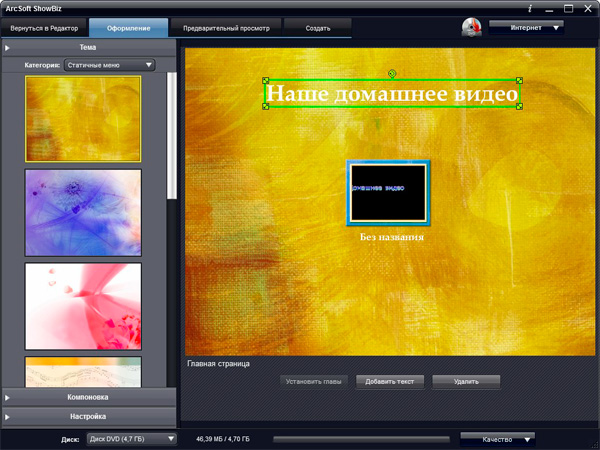The width and height of the screenshot is (600, 450).
Task: Click the rotation handle above the title text
Action: click(392, 73)
